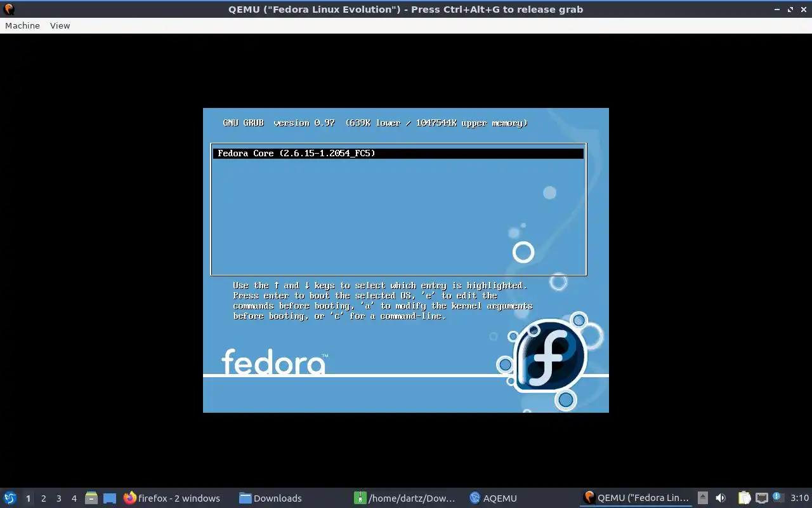Click the QEMU window icon in the title bar
The width and height of the screenshot is (812, 508).
9,10
